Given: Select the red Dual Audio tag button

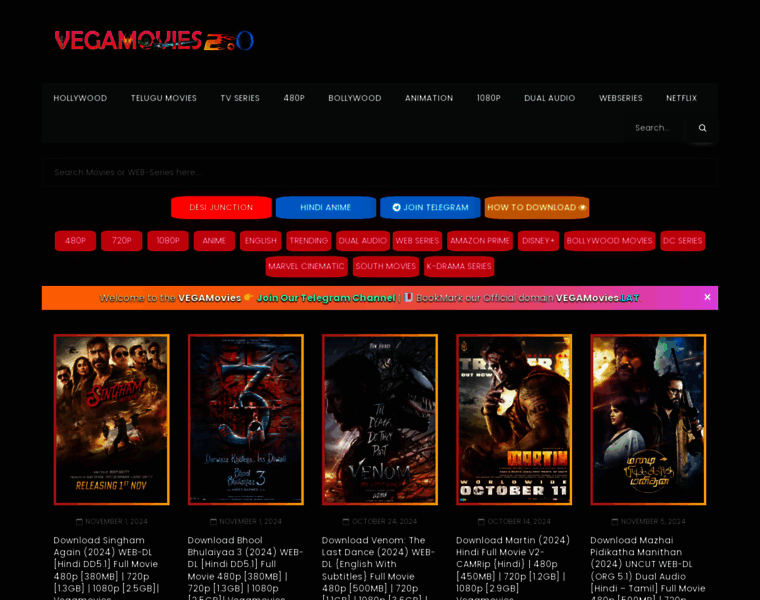Looking at the screenshot, I should click(363, 241).
